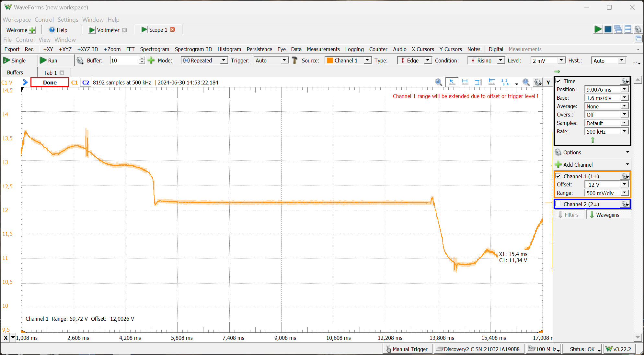Click the zoom-to-fit magnifier icon
The image size is (644, 355).
point(526,82)
